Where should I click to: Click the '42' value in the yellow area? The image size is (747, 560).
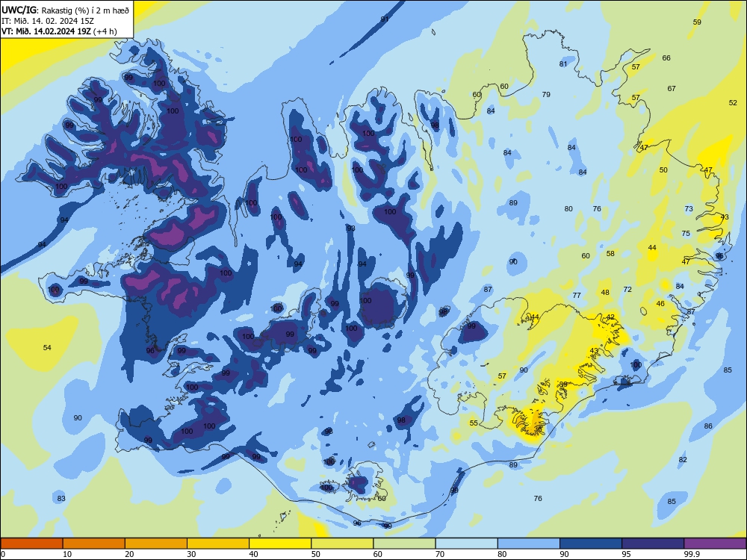(610, 317)
